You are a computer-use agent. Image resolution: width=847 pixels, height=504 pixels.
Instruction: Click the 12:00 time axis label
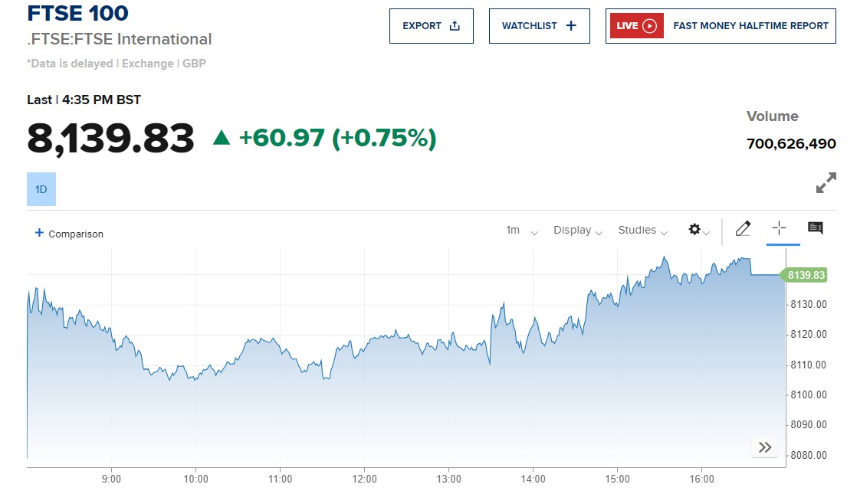(x=365, y=479)
